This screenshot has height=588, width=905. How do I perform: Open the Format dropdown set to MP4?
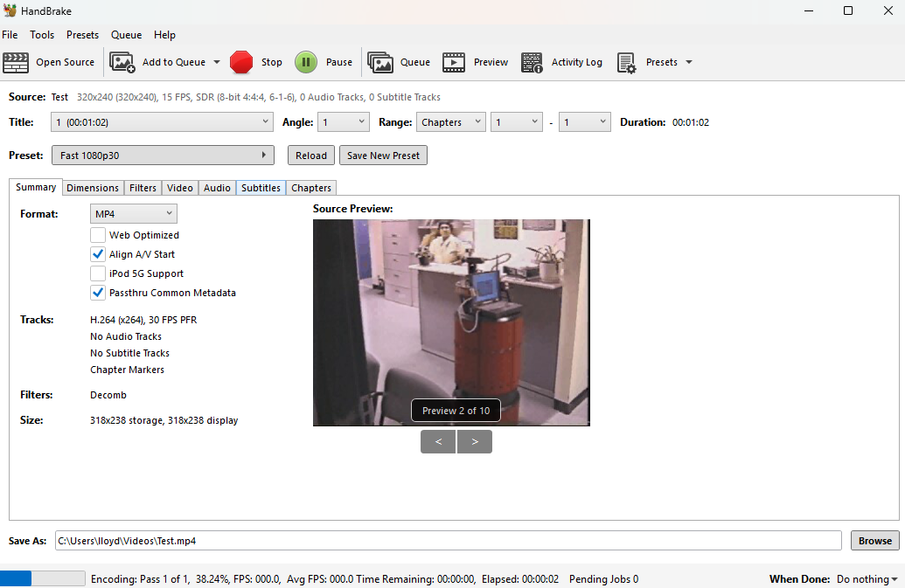[x=133, y=214]
